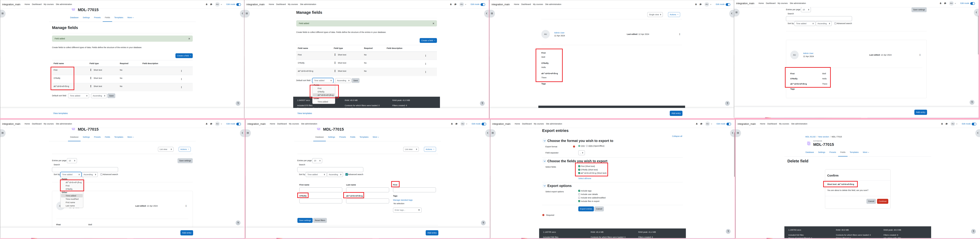Toggle Include tags export option
The width and height of the screenshot is (980, 239).
579,191
